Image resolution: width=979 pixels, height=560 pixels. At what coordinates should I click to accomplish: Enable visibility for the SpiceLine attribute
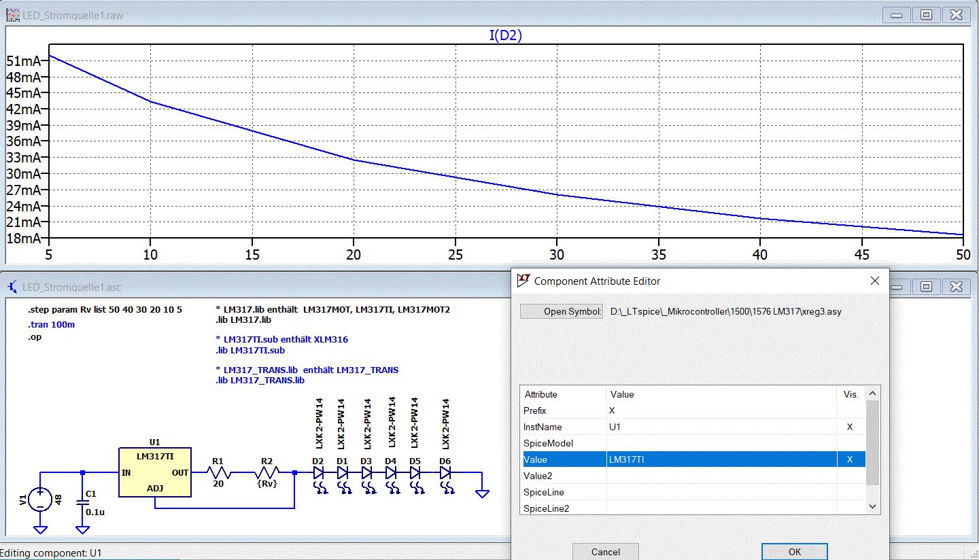[x=850, y=492]
